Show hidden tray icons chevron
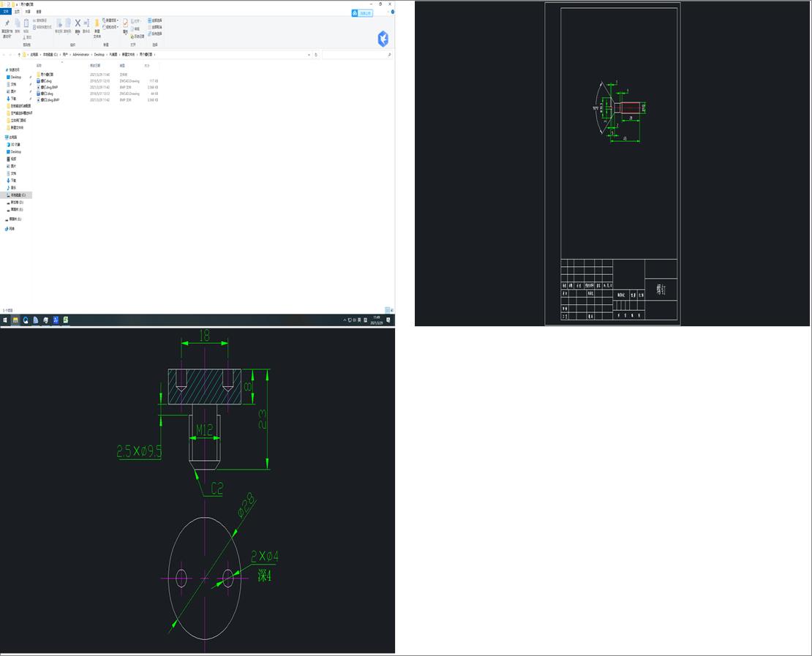The image size is (812, 656). click(345, 320)
